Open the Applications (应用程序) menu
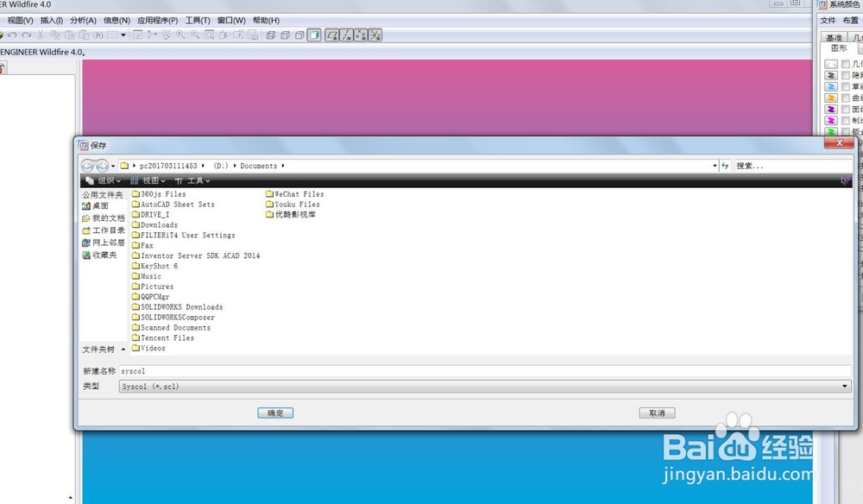Screen dimensions: 863x504 pyautogui.click(x=157, y=21)
